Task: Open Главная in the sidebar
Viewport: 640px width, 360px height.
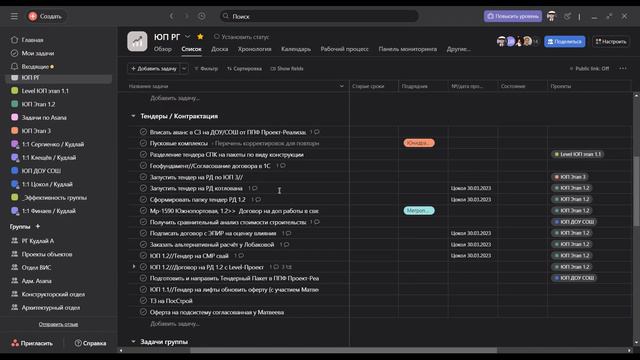Action: click(32, 40)
